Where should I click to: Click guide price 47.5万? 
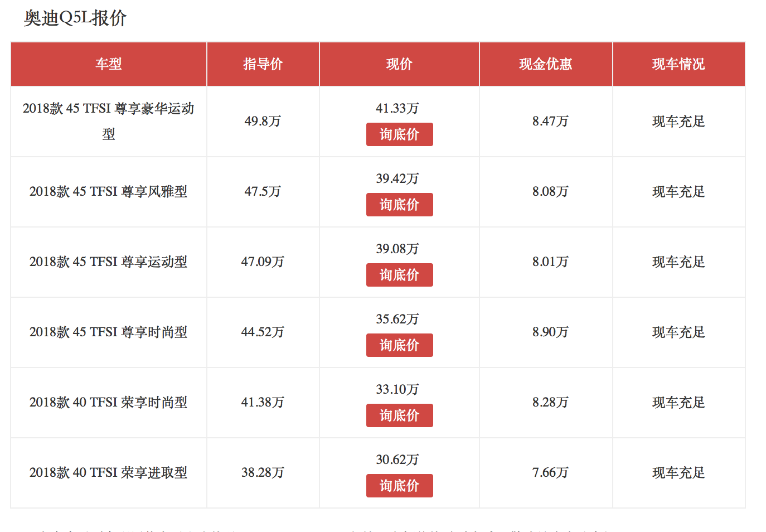[x=263, y=191]
